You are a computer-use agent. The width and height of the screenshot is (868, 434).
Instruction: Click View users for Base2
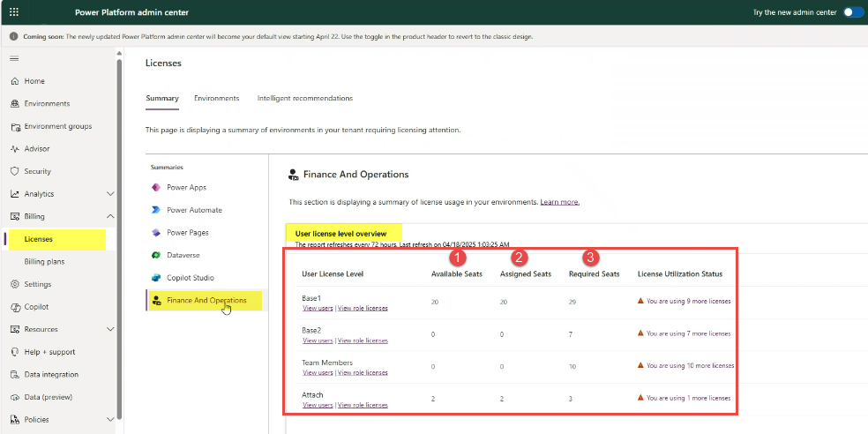(318, 340)
